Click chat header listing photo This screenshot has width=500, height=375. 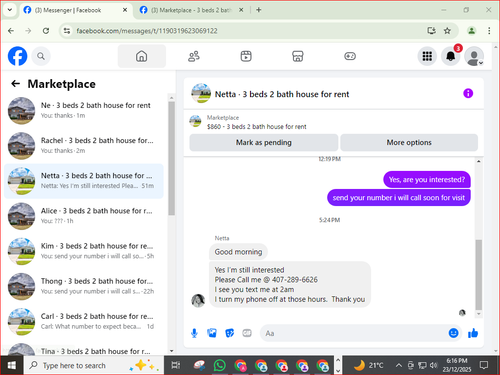coord(201,93)
